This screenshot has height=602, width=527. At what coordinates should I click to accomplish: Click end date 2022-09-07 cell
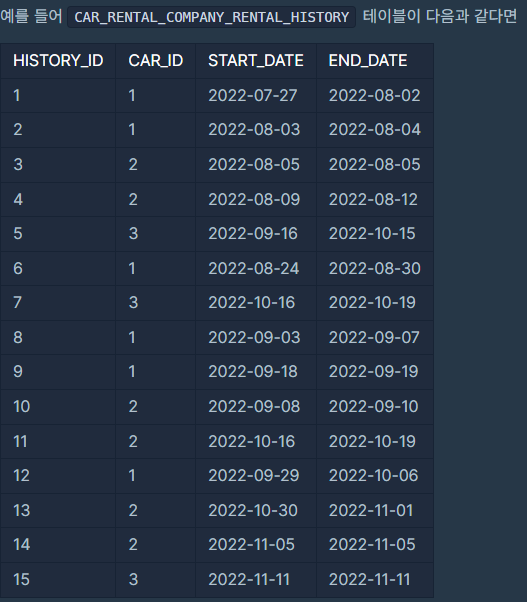(375, 337)
